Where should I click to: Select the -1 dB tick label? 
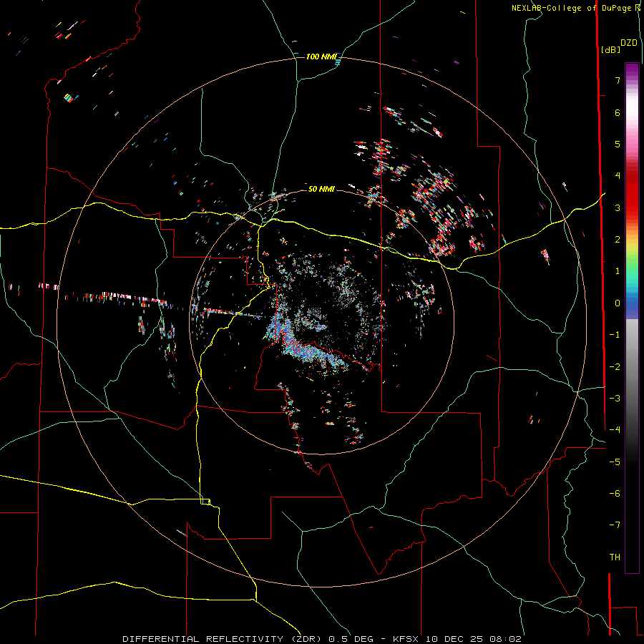615,335
